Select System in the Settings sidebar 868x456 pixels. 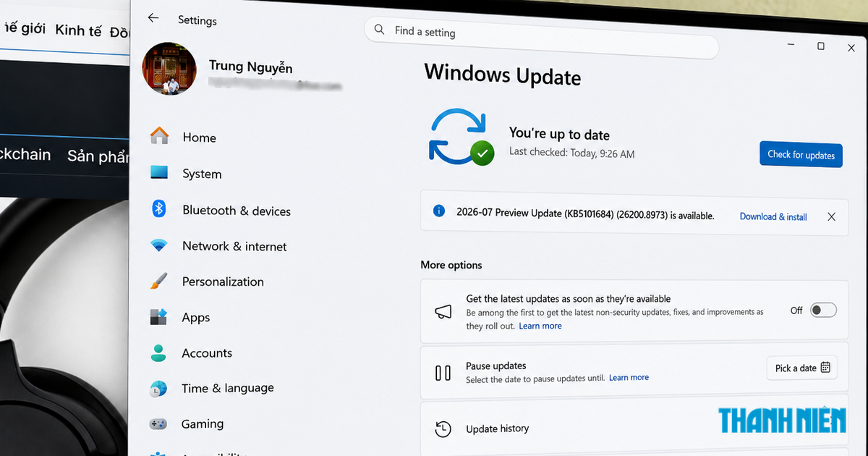202,174
